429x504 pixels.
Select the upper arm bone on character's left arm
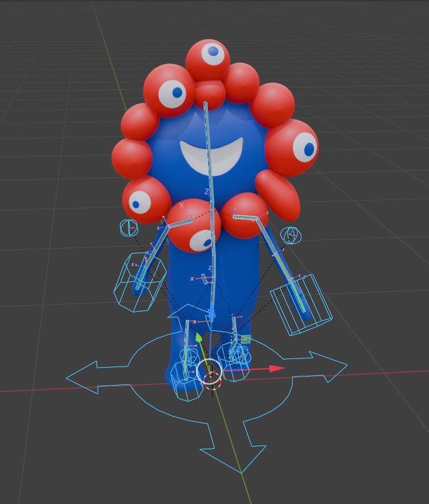pos(268,236)
